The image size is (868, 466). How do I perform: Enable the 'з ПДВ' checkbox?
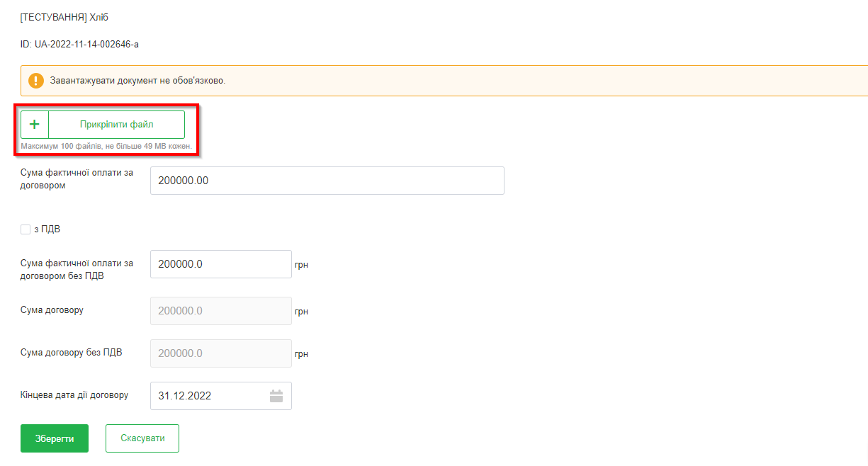click(x=26, y=229)
